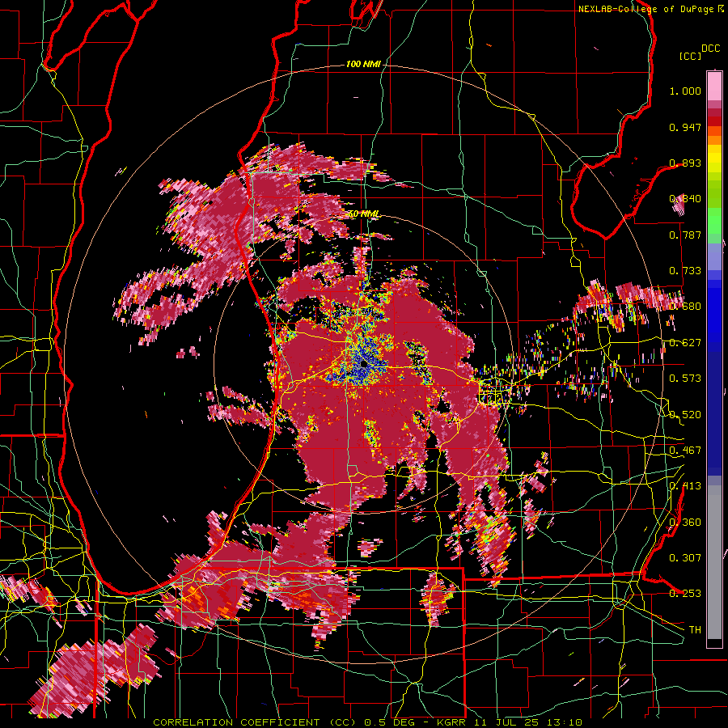Image resolution: width=728 pixels, height=728 pixels.
Task: Select the 0.307 scale value
Action: click(685, 557)
